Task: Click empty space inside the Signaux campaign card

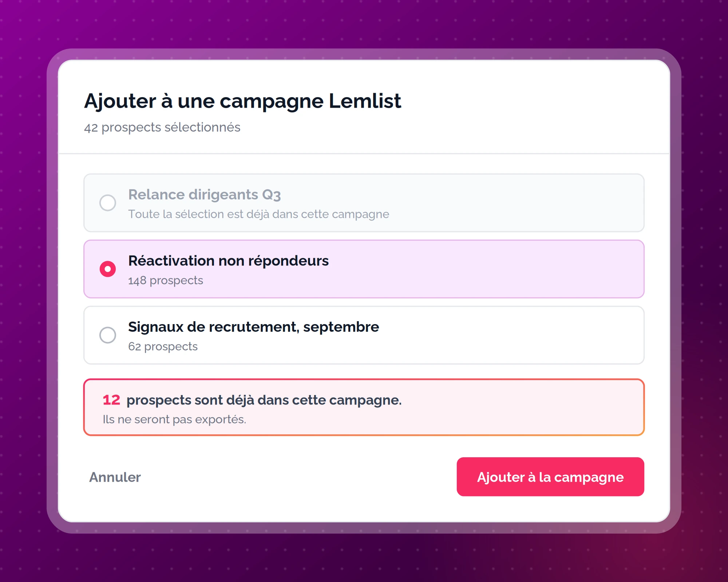Action: [510, 335]
